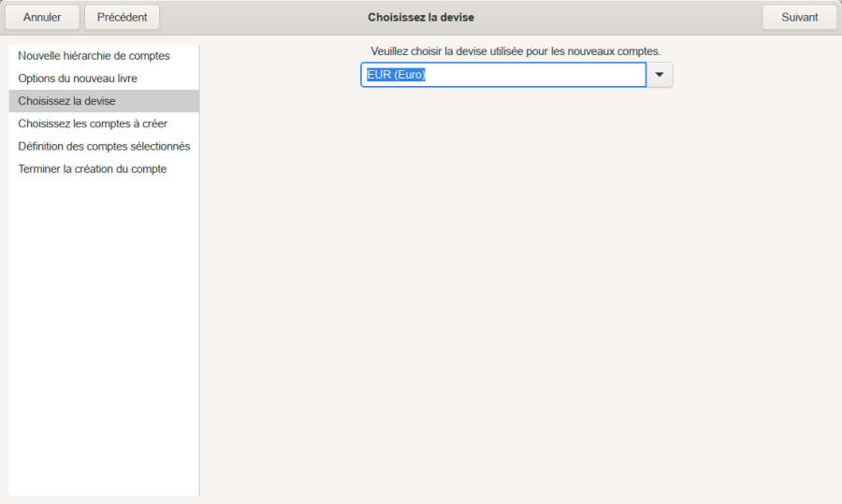Click the highlighted EUR (Euro) text
Image resolution: width=842 pixels, height=504 pixels.
click(x=397, y=76)
